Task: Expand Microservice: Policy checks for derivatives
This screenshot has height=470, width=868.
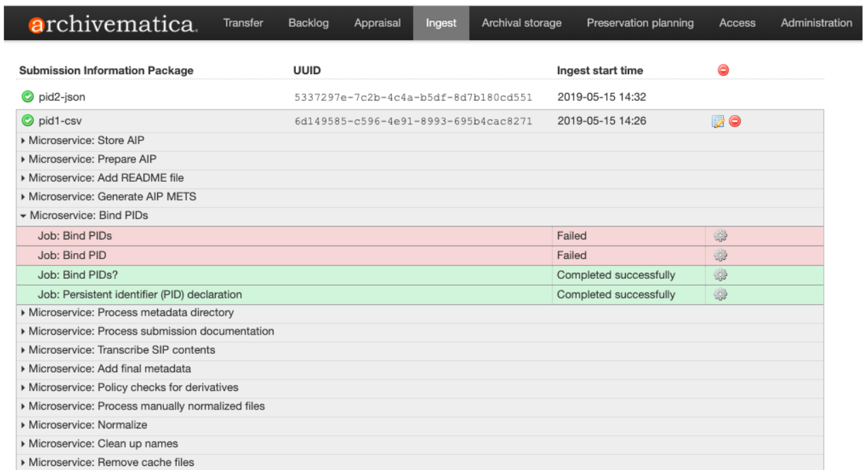Action: 130,388
